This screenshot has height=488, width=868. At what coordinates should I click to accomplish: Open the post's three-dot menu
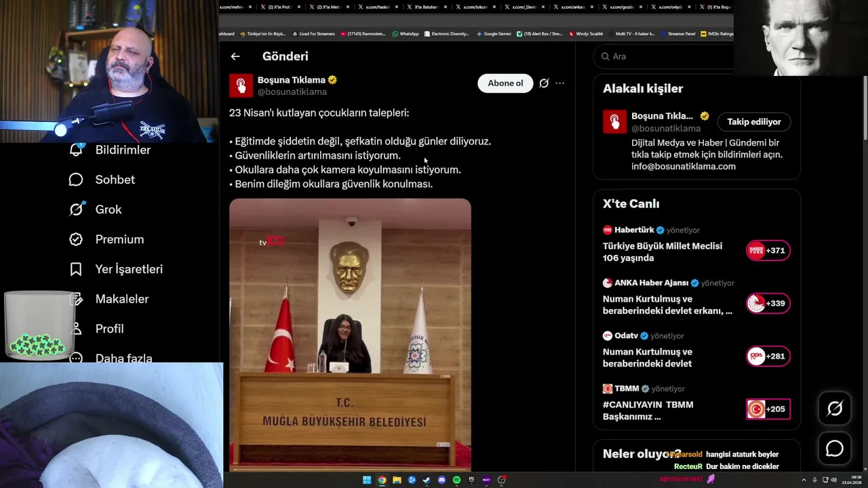559,83
